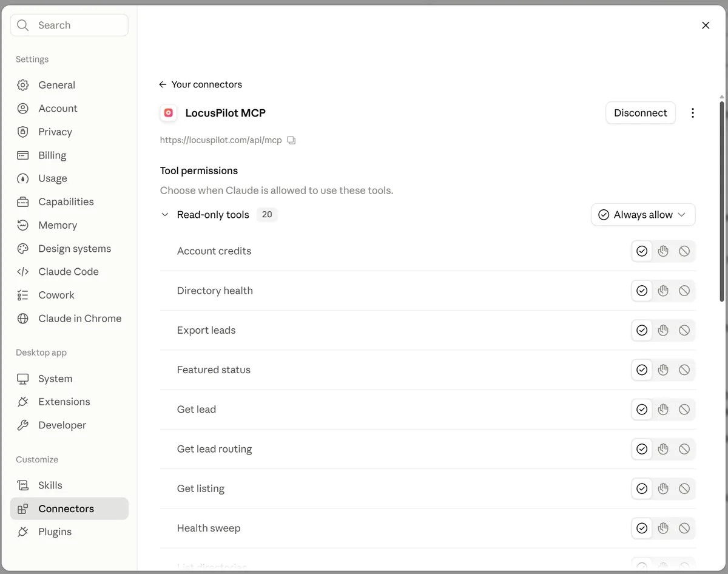This screenshot has width=728, height=574.
Task: Always allow the Directory health tool
Action: 642,291
